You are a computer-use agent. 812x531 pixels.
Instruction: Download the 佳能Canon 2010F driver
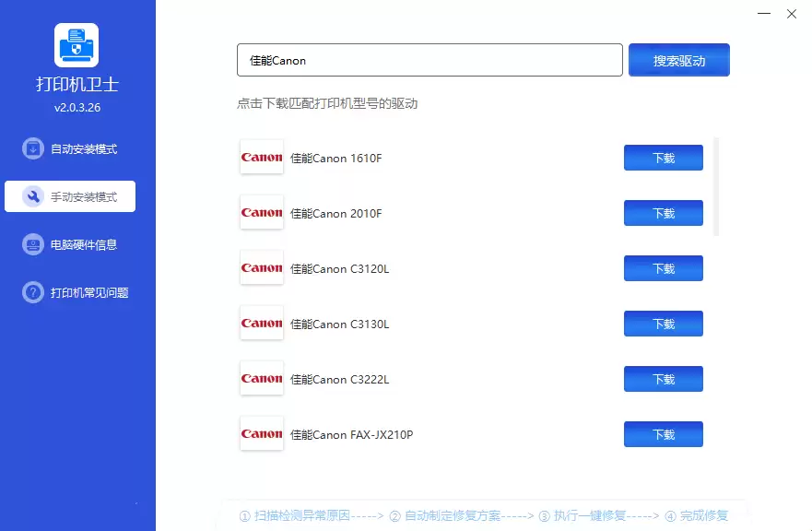click(664, 213)
